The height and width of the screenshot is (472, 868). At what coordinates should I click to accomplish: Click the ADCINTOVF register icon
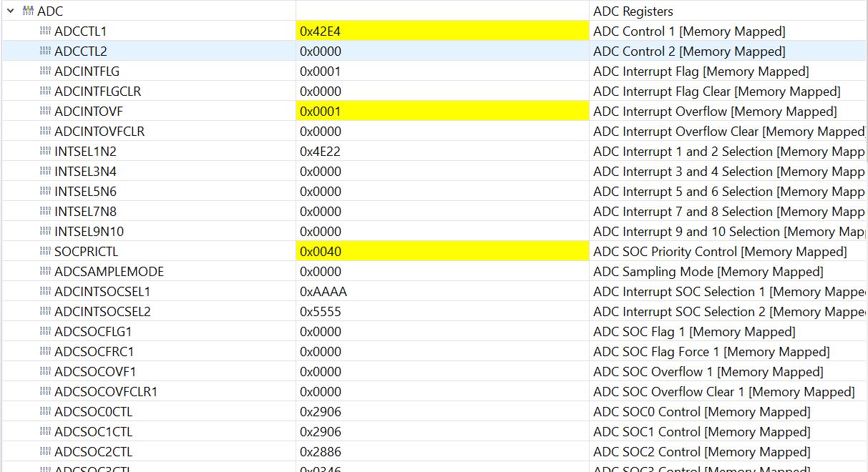click(45, 112)
